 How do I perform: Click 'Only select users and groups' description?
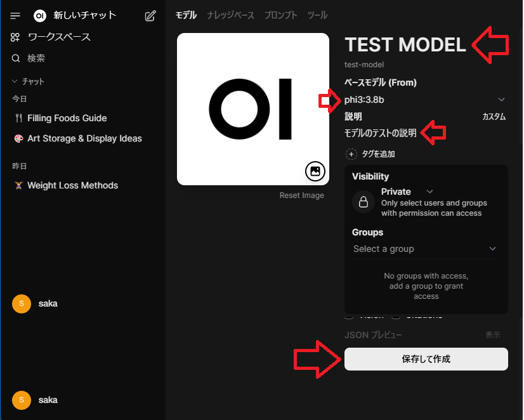(434, 208)
